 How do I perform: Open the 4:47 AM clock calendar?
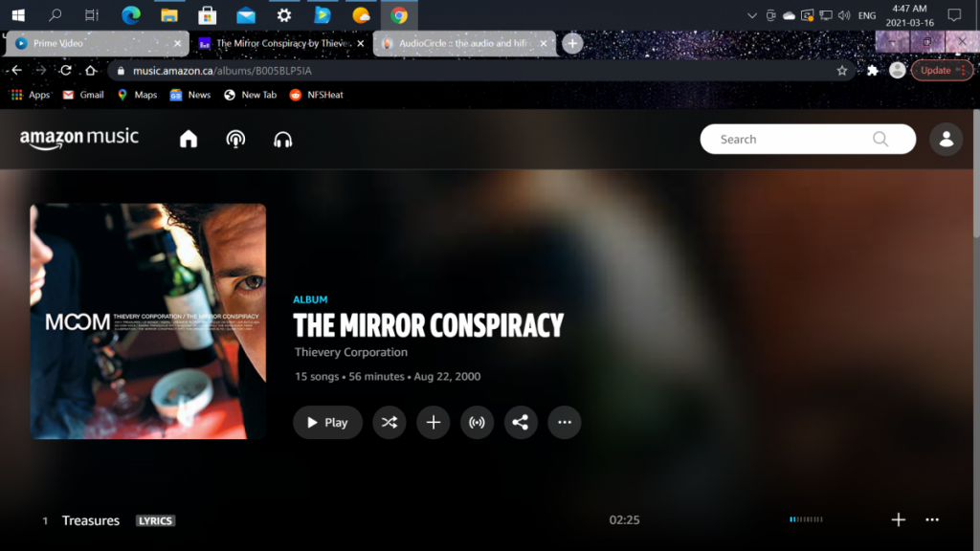(x=909, y=15)
